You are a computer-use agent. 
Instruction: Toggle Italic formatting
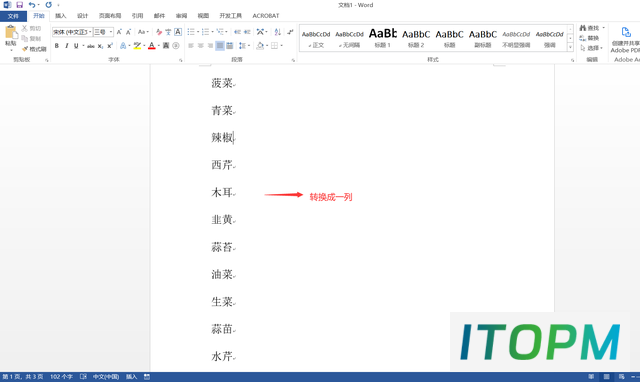coord(67,46)
